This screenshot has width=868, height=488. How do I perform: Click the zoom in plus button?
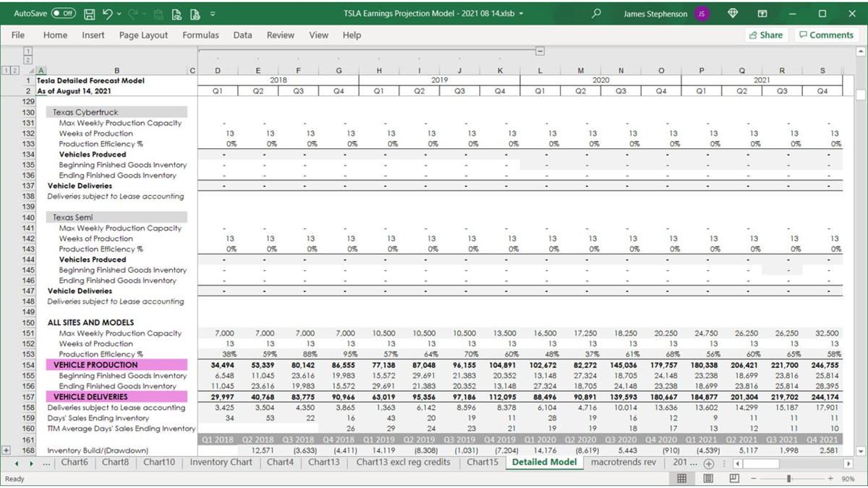pos(830,479)
